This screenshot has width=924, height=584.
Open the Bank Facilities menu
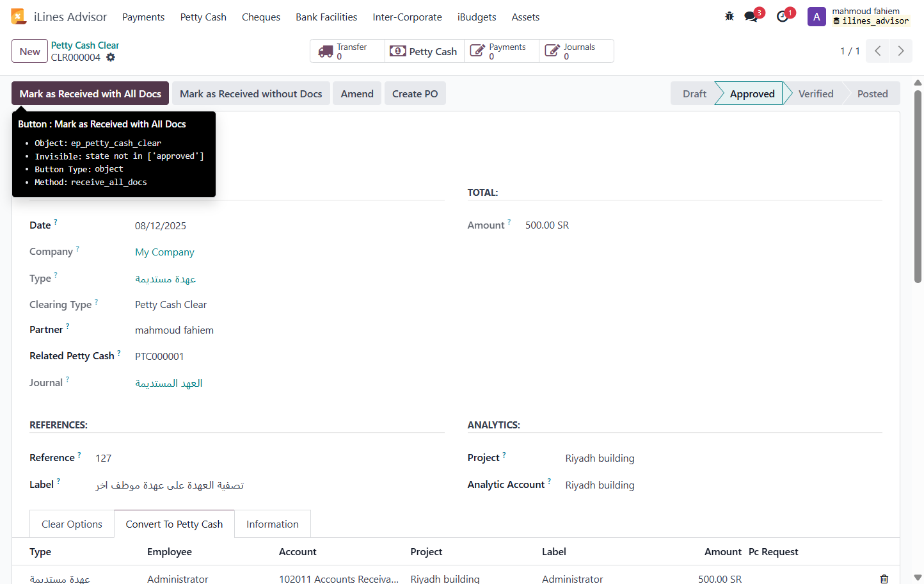point(326,17)
